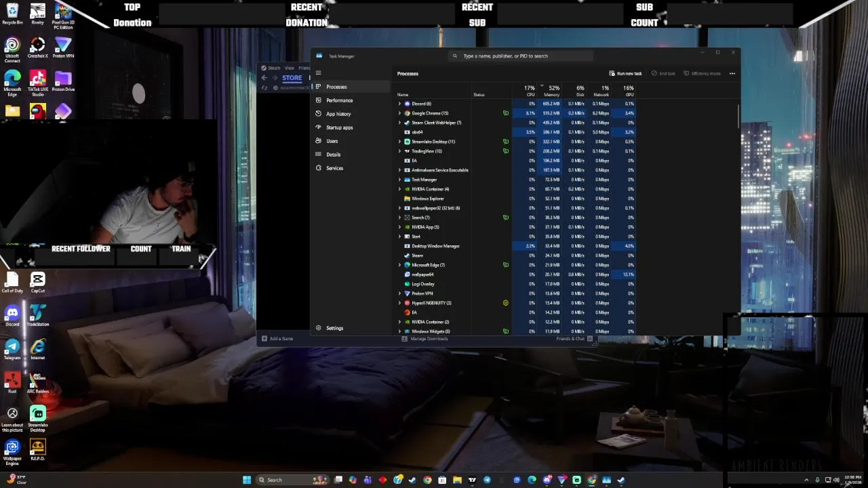Launch R.E.P.O. desktop shortcut

[37, 451]
